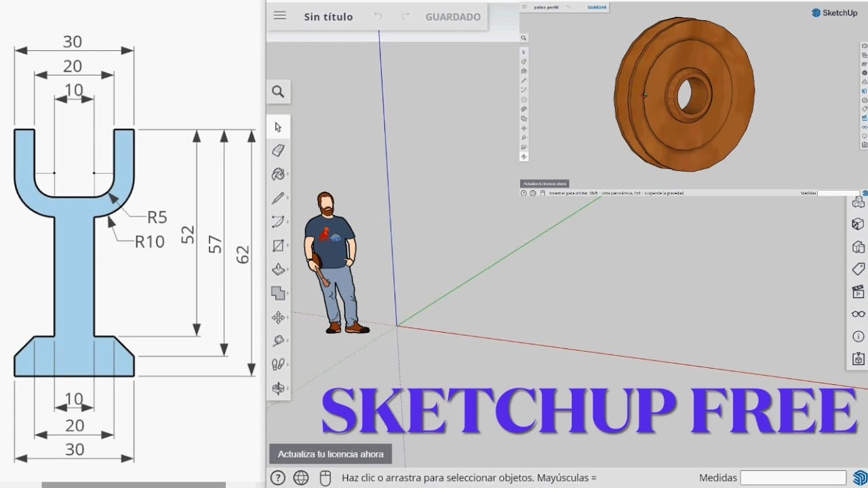The height and width of the screenshot is (488, 868).
Task: Expand the Tape measure flyout arrow
Action: [289, 341]
